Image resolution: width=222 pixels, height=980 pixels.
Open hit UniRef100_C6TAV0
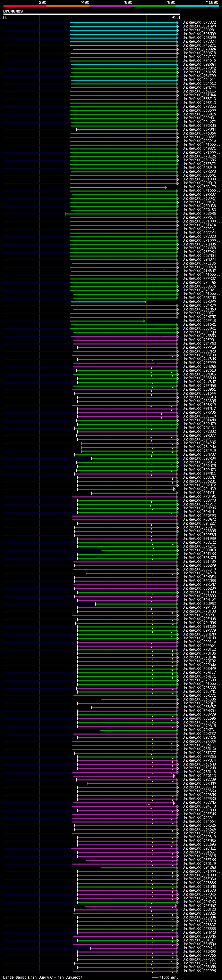pos(199,26)
